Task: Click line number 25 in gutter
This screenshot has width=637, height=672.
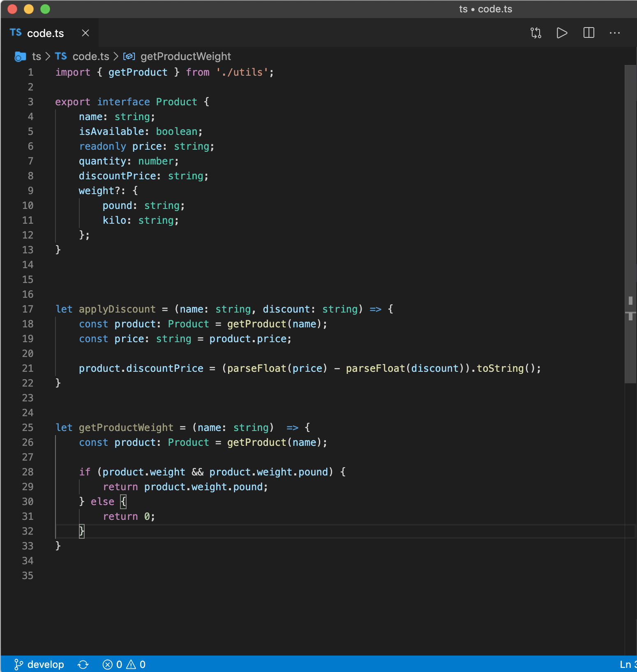Action: pos(28,428)
